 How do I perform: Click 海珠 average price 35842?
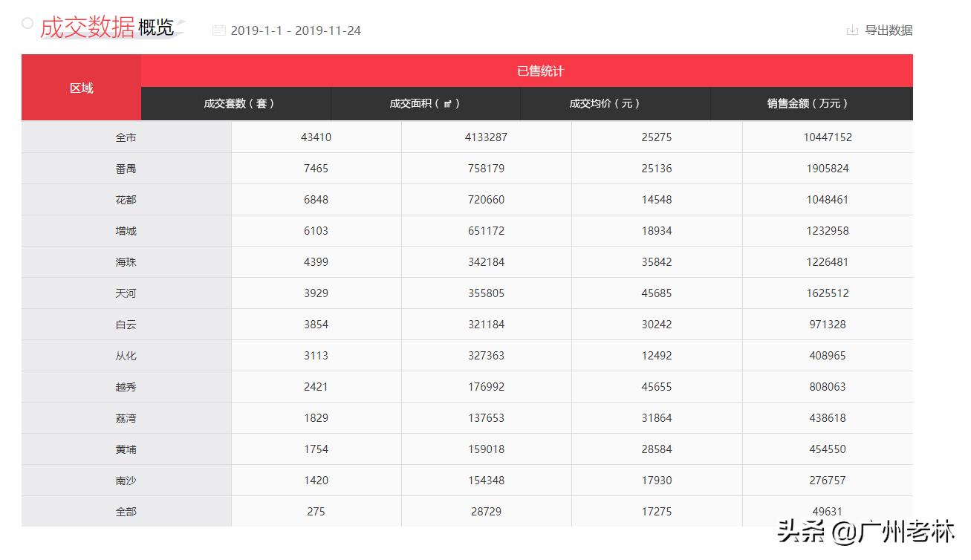click(657, 262)
